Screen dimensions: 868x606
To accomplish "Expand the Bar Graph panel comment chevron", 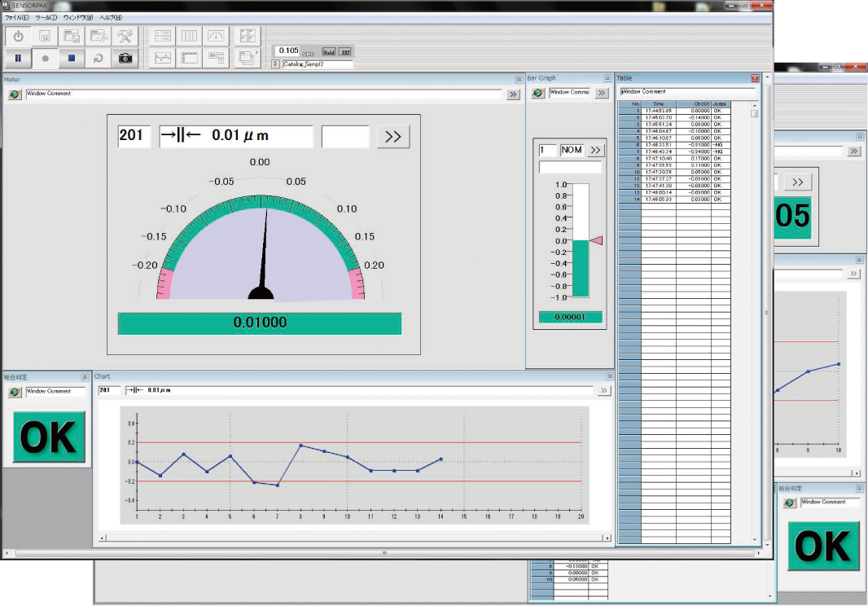I will [602, 93].
